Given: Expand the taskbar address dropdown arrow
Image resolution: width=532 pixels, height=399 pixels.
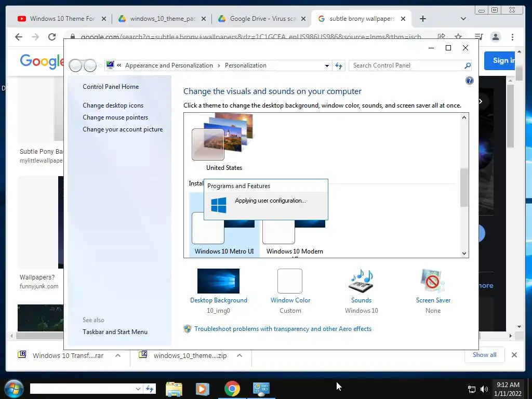Looking at the screenshot, I should click(138, 389).
